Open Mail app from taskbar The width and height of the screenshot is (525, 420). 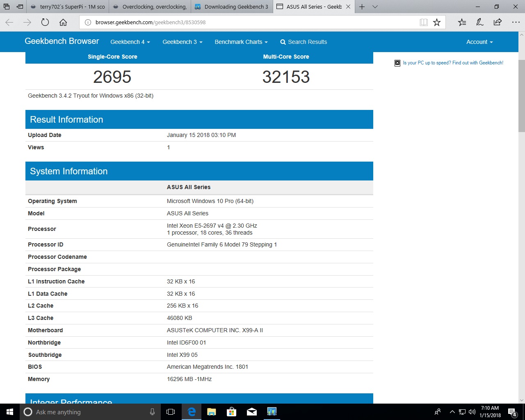coord(251,412)
